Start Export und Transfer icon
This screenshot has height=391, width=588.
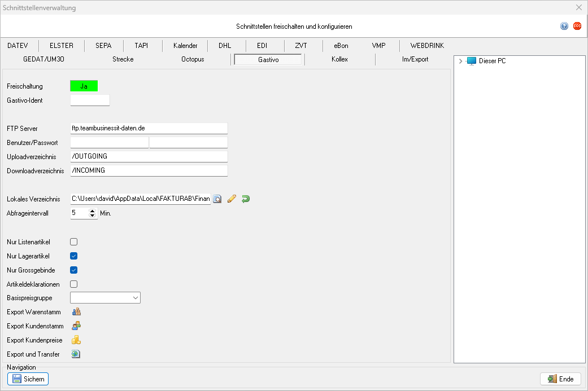pyautogui.click(x=76, y=354)
